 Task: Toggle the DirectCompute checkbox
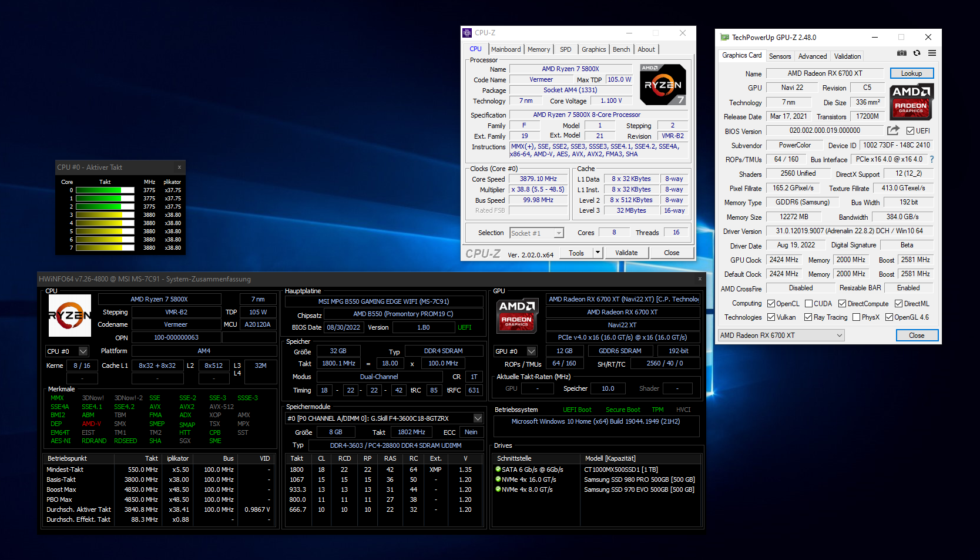842,304
